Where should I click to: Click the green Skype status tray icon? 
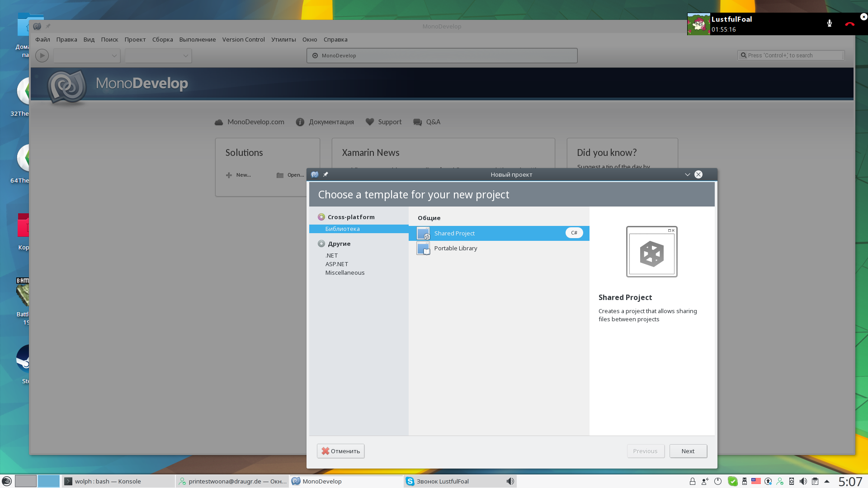tap(733, 481)
